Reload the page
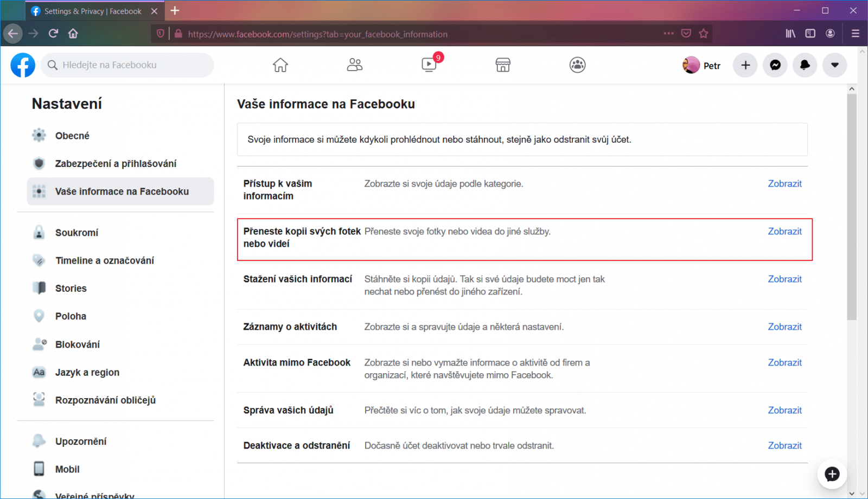 point(53,34)
